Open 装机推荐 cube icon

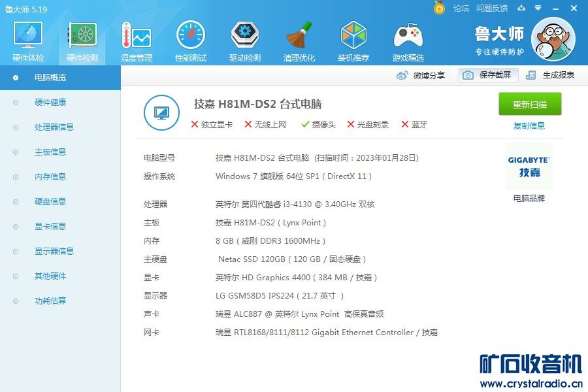click(353, 35)
